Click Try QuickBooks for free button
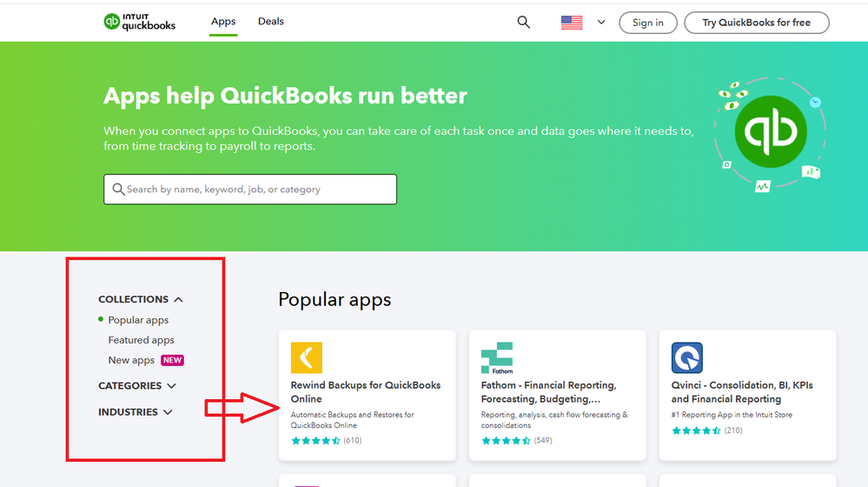Image resolution: width=868 pixels, height=487 pixels. coord(756,23)
